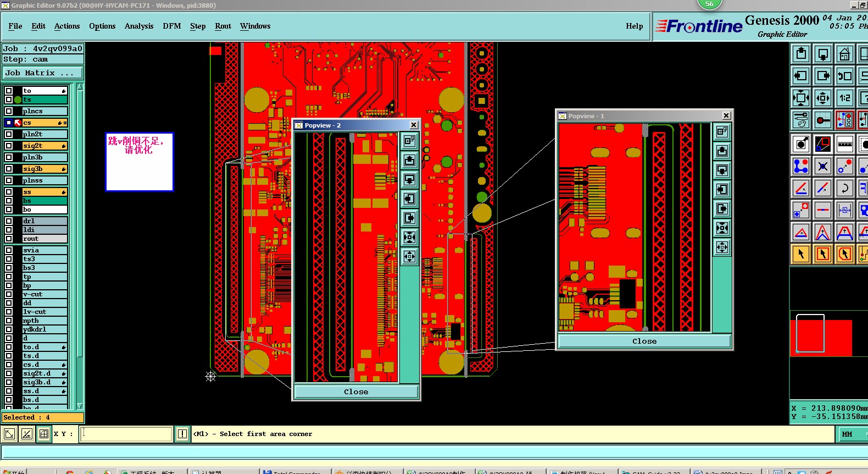This screenshot has height=474, width=868.
Task: Click the layer list vertical scrollbar
Action: [x=80, y=246]
